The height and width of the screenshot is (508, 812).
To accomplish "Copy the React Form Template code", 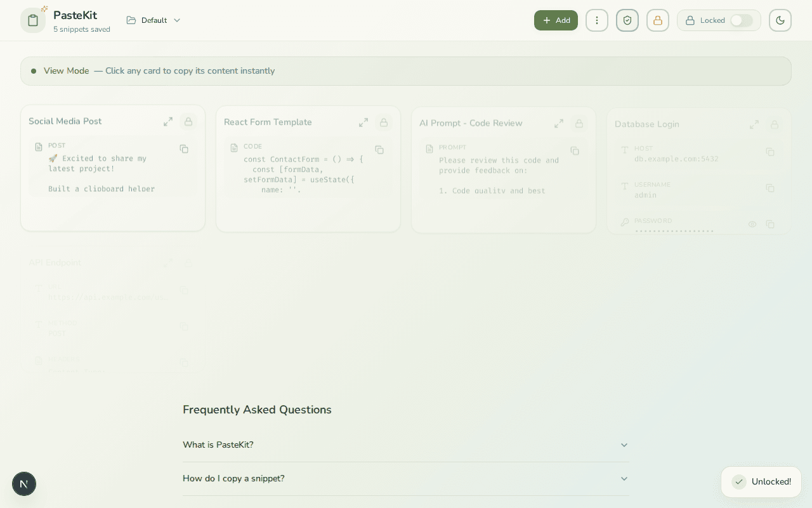I will click(x=379, y=150).
